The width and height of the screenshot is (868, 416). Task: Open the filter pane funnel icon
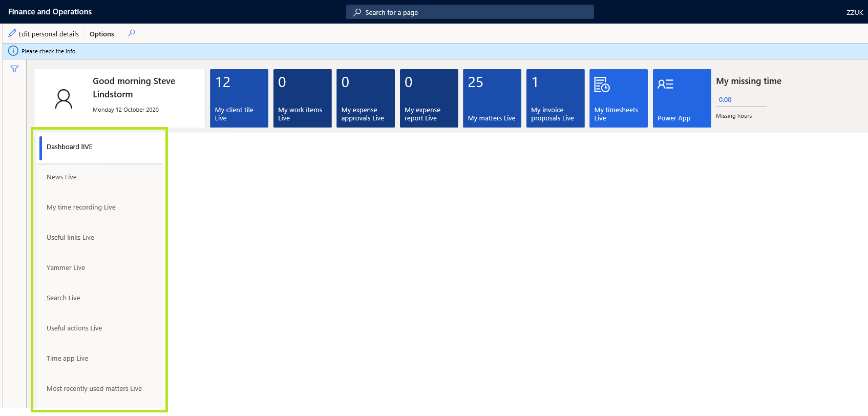point(14,69)
